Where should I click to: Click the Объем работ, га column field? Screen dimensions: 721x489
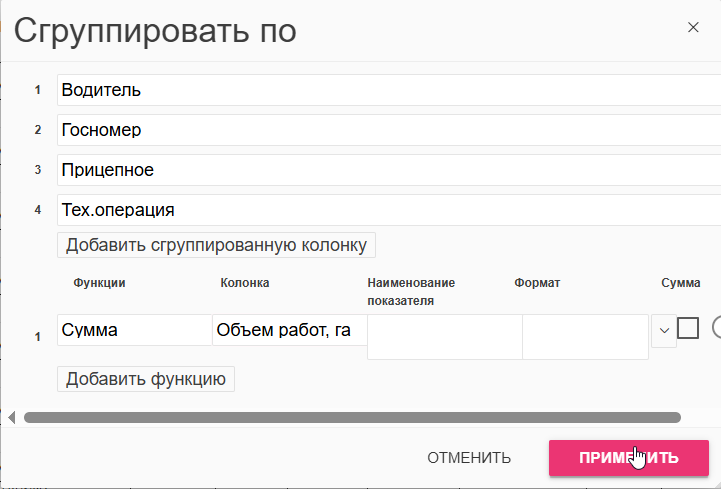point(289,330)
